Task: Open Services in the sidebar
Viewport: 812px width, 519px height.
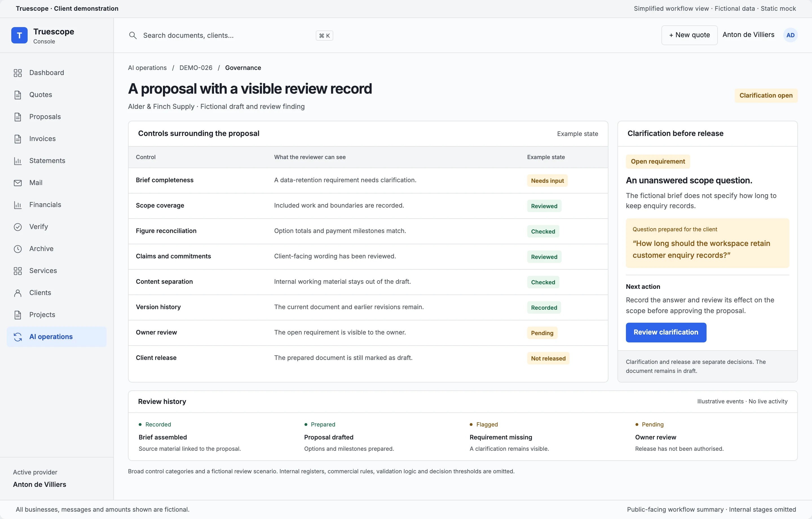Action: [57, 271]
